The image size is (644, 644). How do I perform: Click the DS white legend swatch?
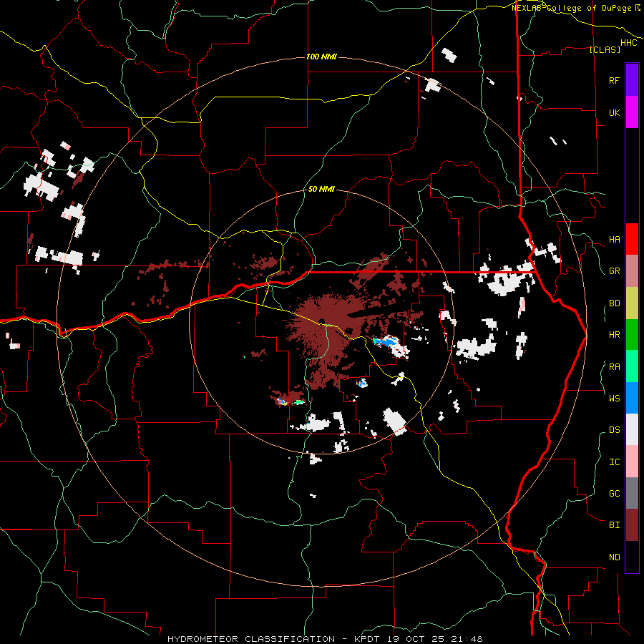click(x=632, y=429)
